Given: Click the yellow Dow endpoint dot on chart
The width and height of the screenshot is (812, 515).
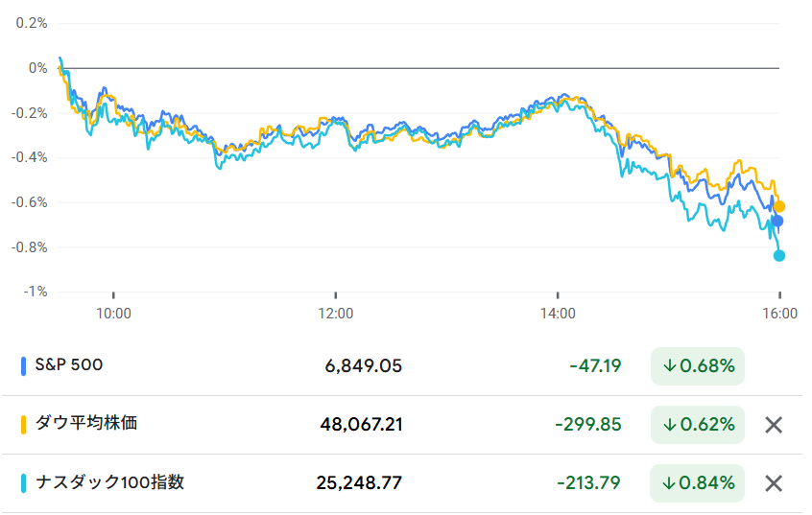Looking at the screenshot, I should (779, 206).
